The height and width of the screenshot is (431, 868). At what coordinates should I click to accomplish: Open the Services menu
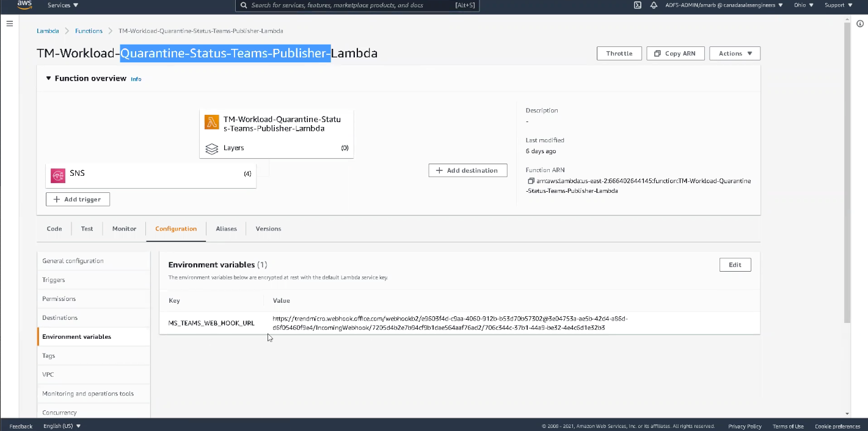[63, 5]
